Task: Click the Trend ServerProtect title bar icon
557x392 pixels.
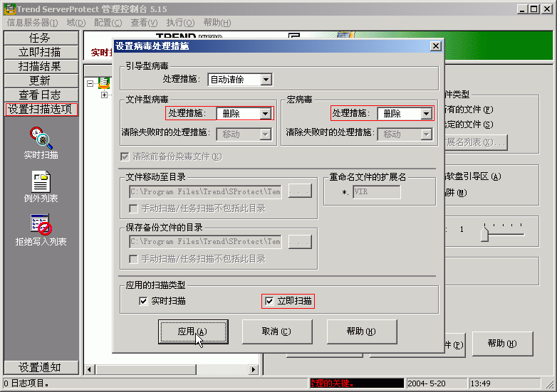Action: tap(9, 9)
